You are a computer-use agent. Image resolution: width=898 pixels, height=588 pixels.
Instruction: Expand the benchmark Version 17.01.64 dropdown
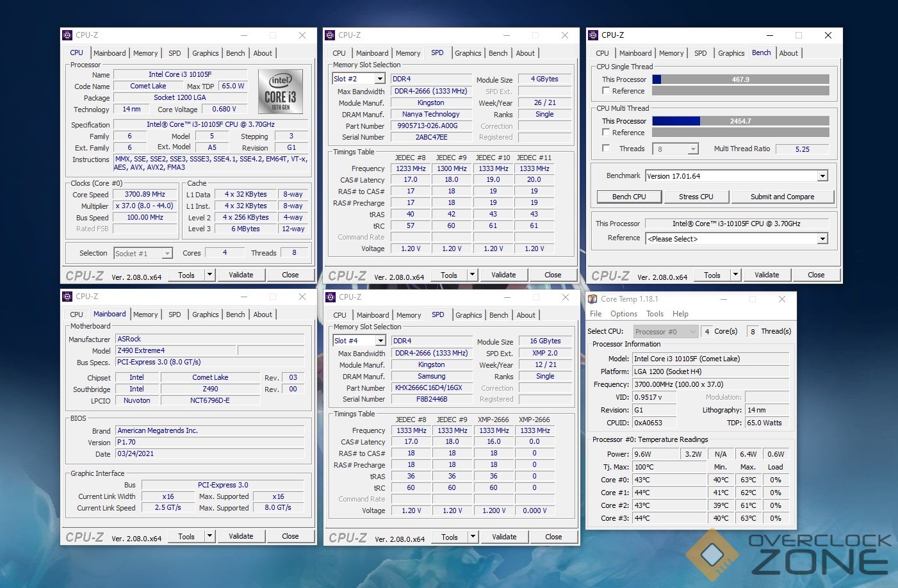822,176
